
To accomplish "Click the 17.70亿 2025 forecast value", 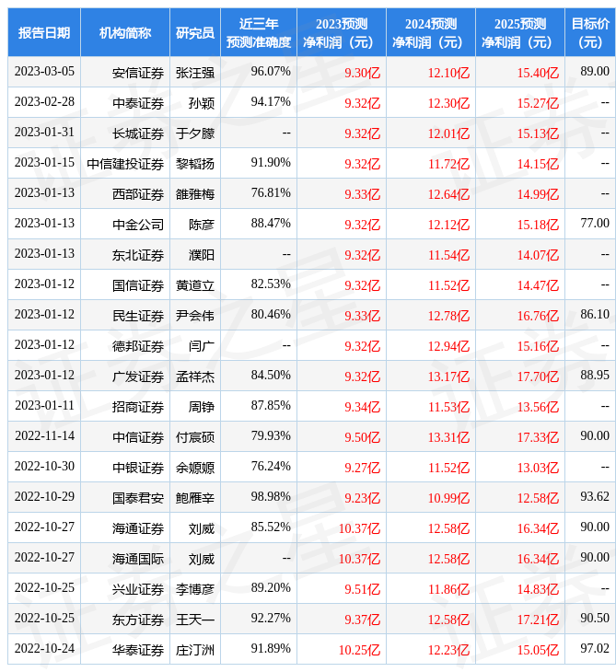I will point(538,377).
